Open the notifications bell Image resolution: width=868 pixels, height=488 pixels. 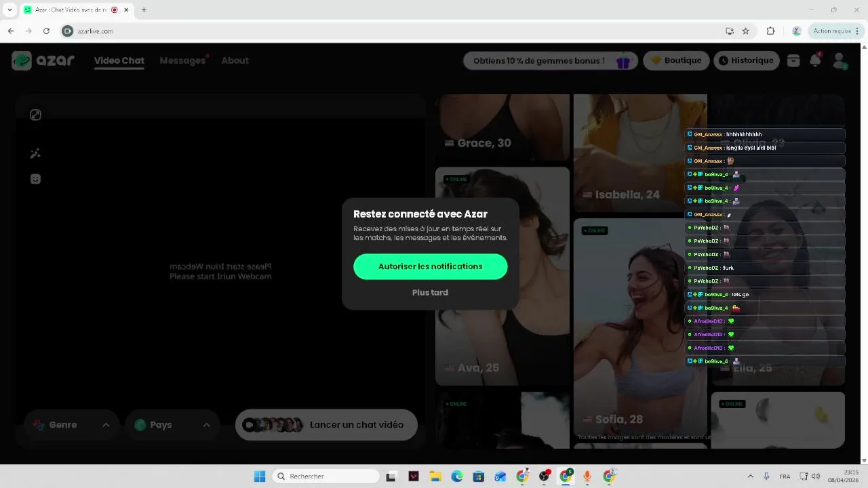point(816,60)
